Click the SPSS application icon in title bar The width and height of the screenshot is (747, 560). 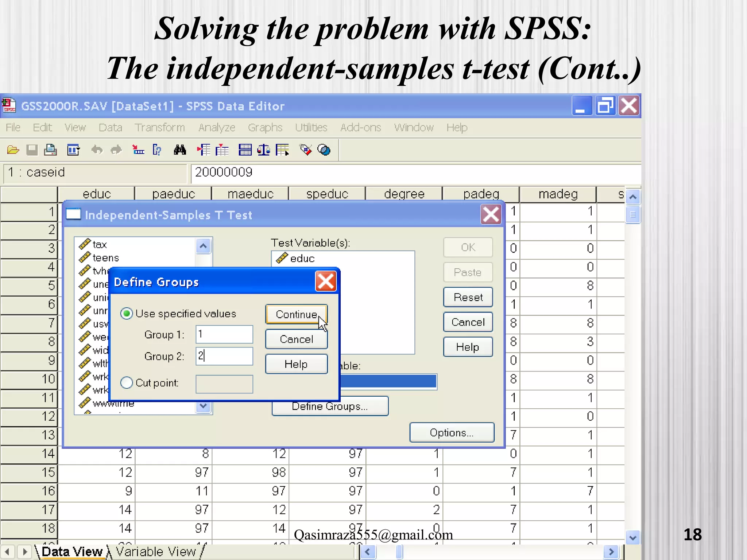tap(9, 105)
